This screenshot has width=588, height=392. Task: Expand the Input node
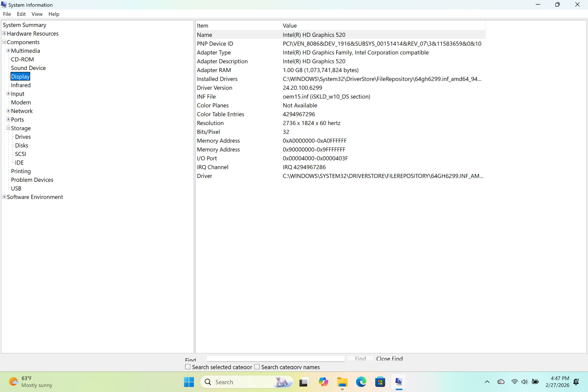(x=8, y=94)
